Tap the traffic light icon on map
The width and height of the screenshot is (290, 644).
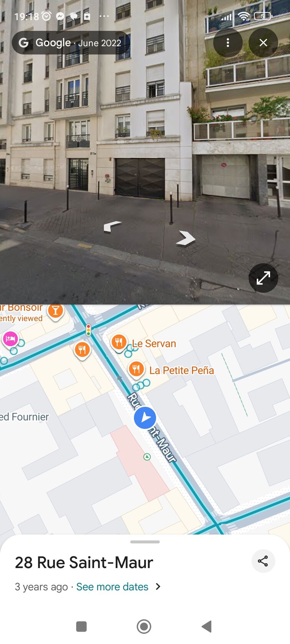[x=89, y=330]
